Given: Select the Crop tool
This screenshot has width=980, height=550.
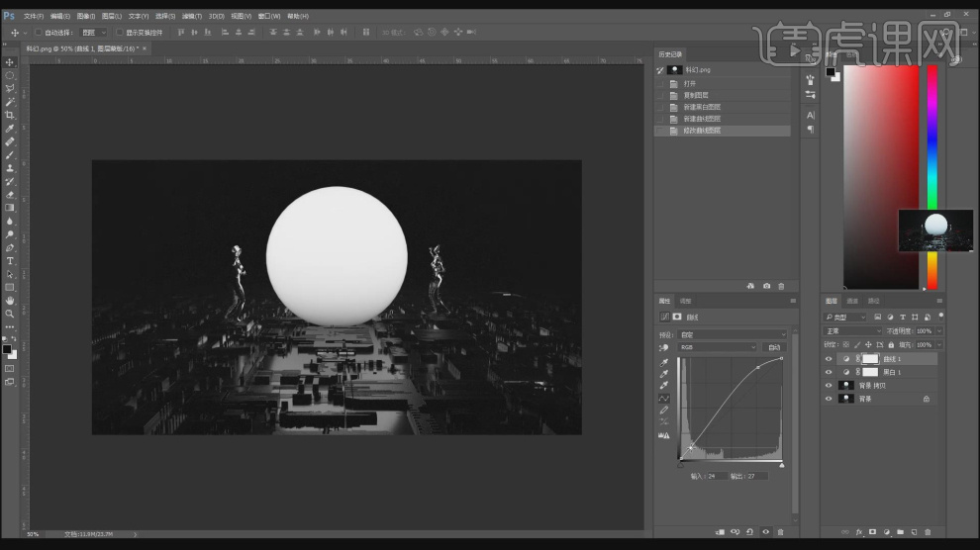Looking at the screenshot, I should click(10, 115).
